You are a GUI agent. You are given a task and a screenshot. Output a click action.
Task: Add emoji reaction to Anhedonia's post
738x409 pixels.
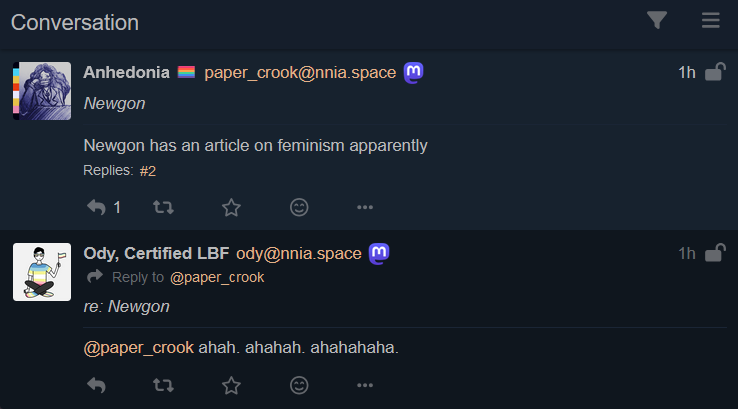pyautogui.click(x=299, y=207)
